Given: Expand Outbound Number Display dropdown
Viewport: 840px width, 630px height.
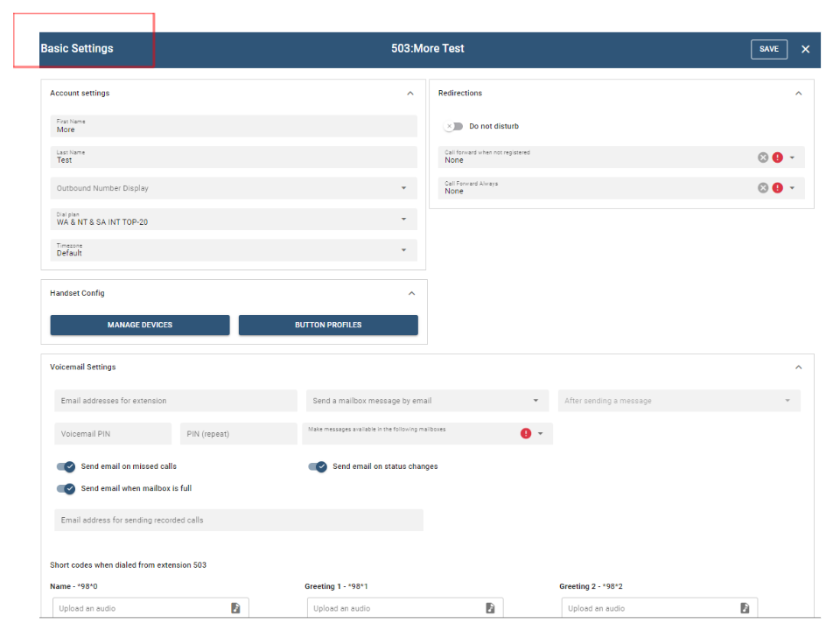Looking at the screenshot, I should (x=403, y=188).
